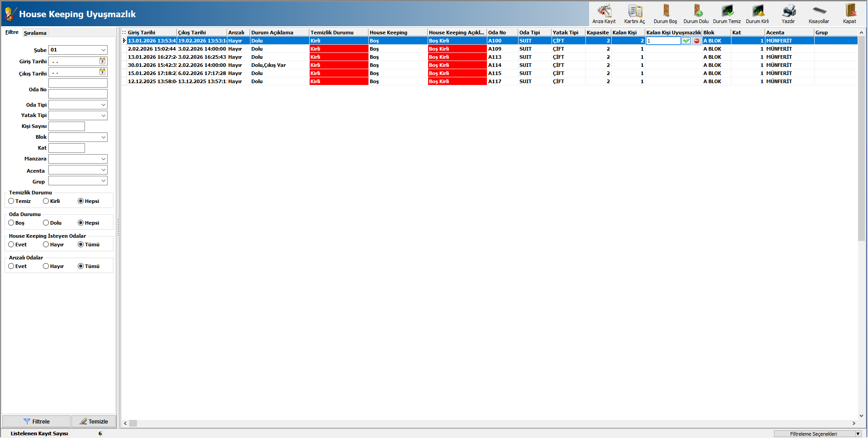Expand the Filtreleme Seçenekleri dropdown
Screen dimensions: 868x438
click(858, 434)
